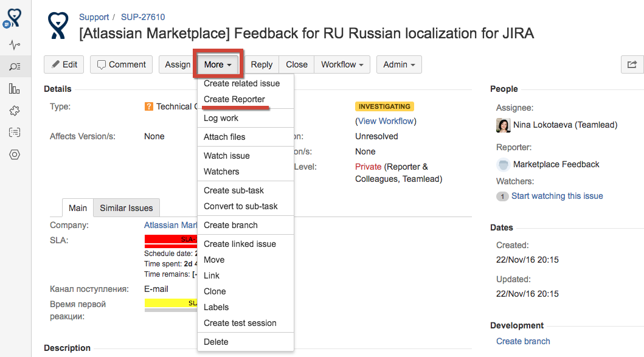Choose Log work in the More menu
Image resolution: width=644 pixels, height=357 pixels.
[x=221, y=118]
